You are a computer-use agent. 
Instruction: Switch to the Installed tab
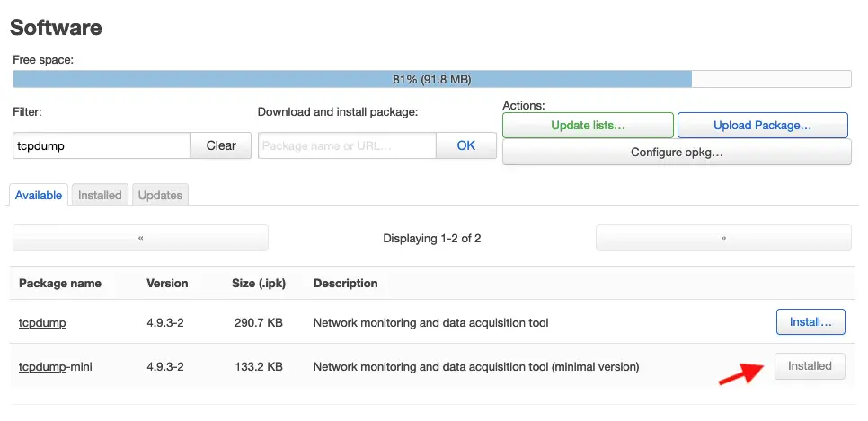100,196
